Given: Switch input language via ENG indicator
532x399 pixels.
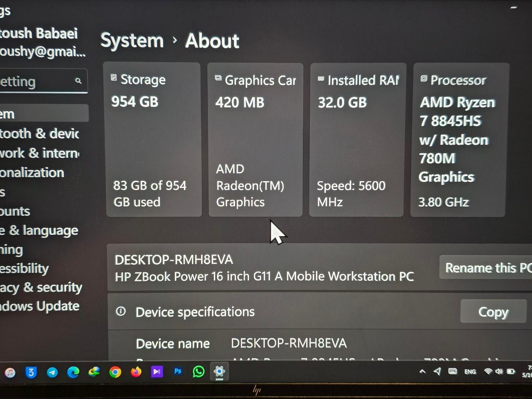Looking at the screenshot, I should tap(470, 372).
